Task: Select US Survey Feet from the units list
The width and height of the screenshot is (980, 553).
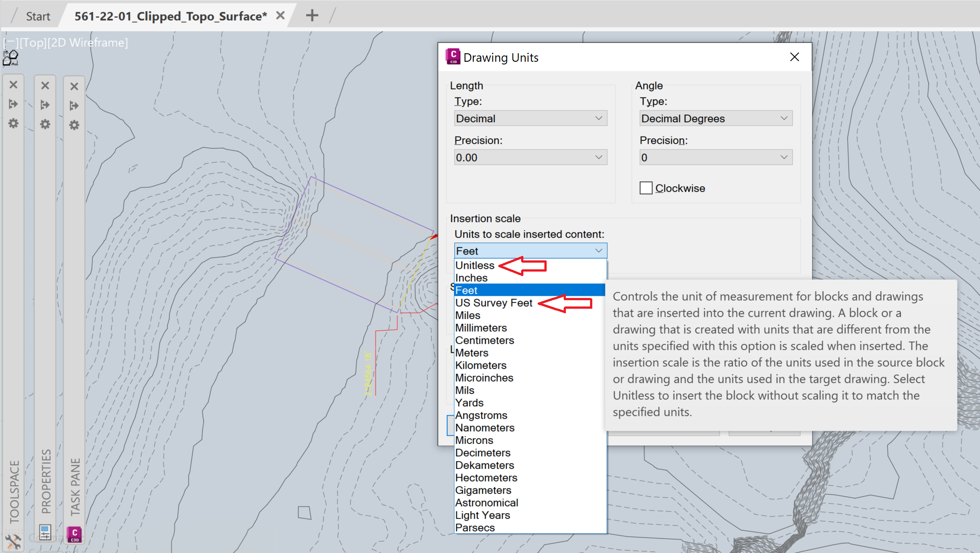Action: (x=494, y=303)
